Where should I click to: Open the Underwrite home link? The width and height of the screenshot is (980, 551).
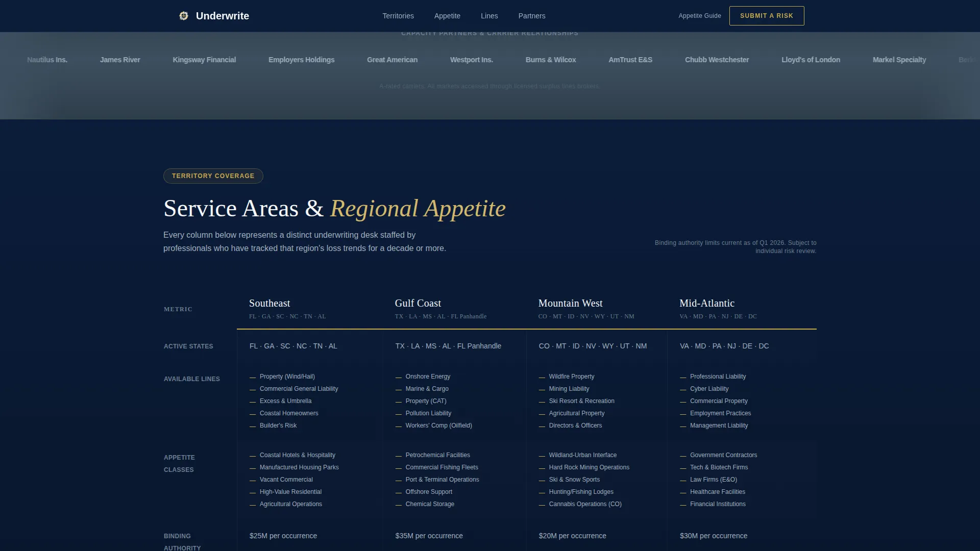(214, 16)
